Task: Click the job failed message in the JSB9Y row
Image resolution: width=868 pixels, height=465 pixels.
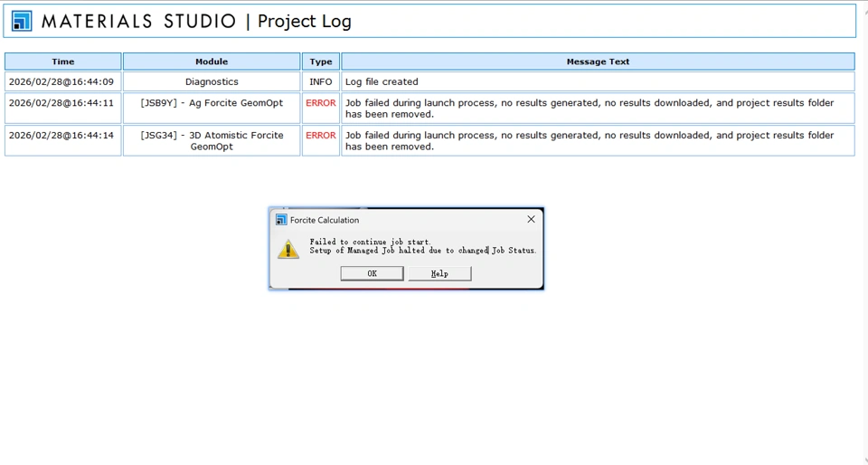Action: pos(598,109)
